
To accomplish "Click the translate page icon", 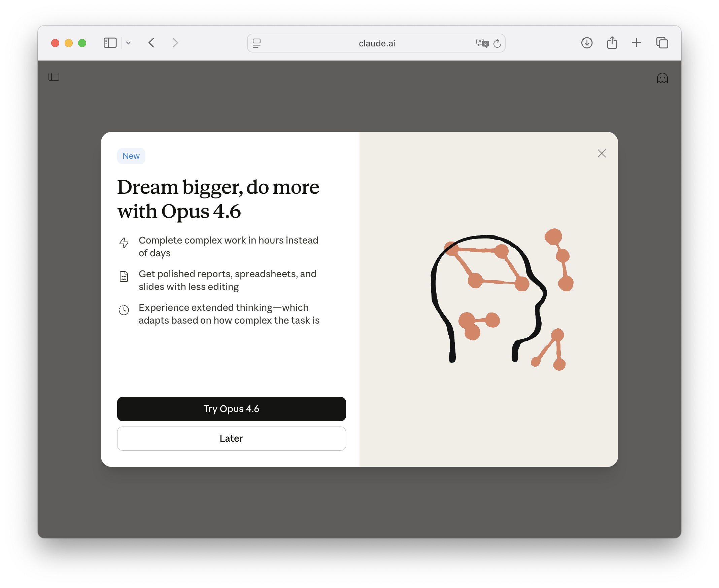I will point(482,43).
